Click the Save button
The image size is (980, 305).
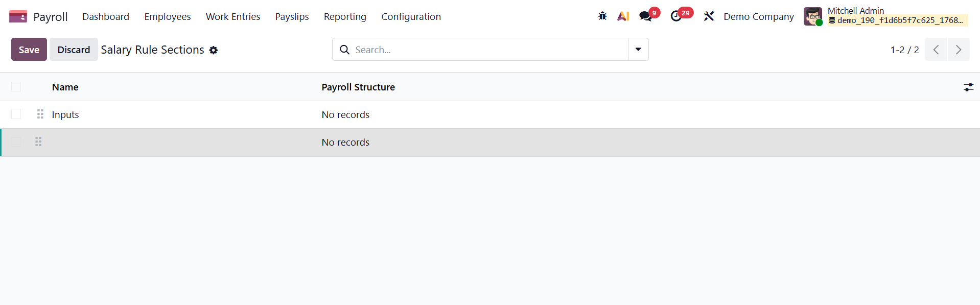[29, 50]
